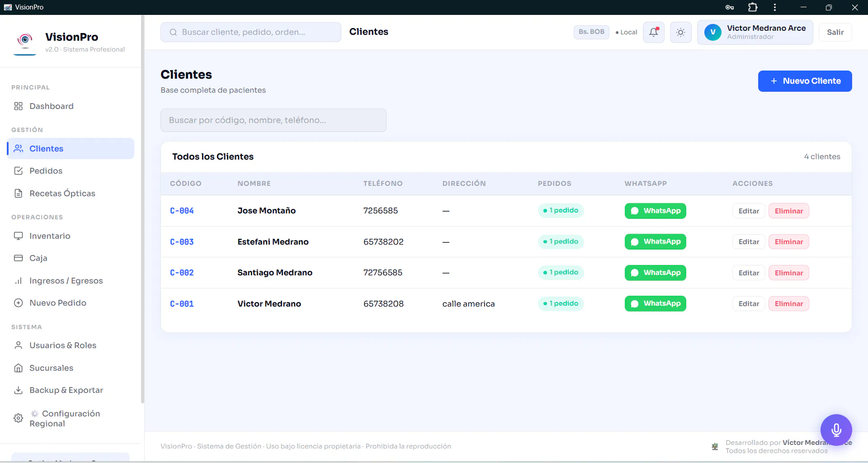Navigate to Inventario
This screenshot has width=868, height=463.
pyautogui.click(x=71, y=236)
